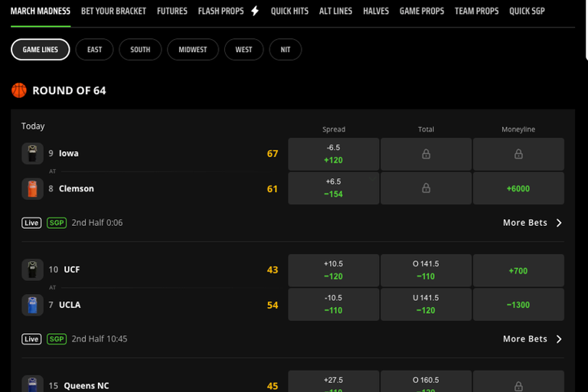Select the South region filter
588x392 pixels.
(x=140, y=50)
